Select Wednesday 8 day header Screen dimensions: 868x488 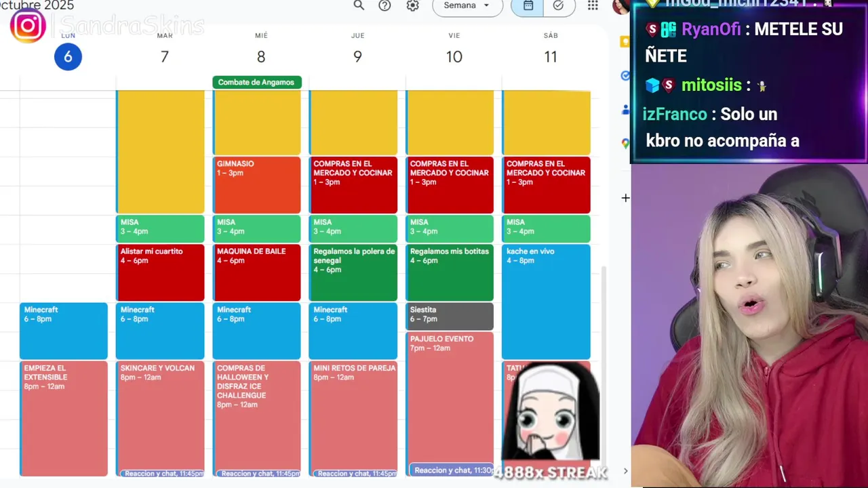point(261,57)
